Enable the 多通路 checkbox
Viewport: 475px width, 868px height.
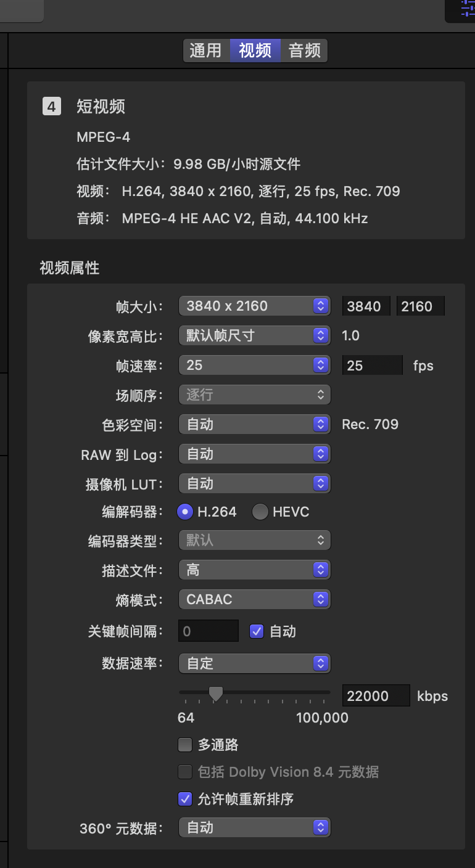[185, 745]
